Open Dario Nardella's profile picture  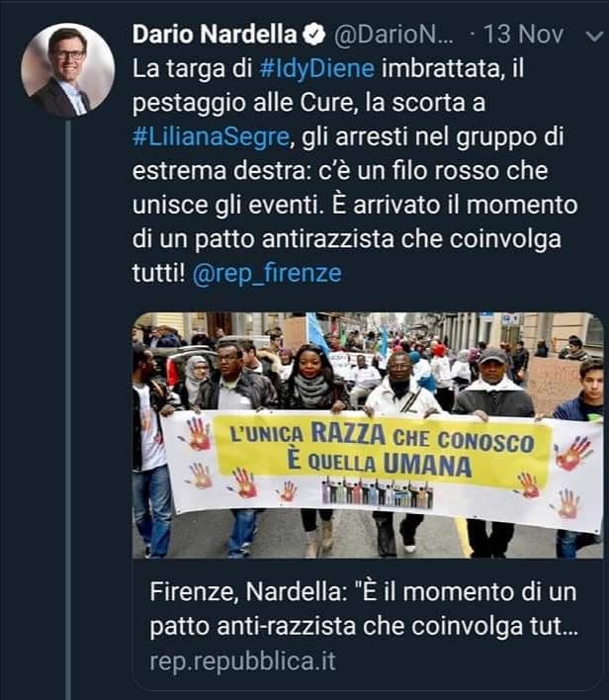pos(68,69)
